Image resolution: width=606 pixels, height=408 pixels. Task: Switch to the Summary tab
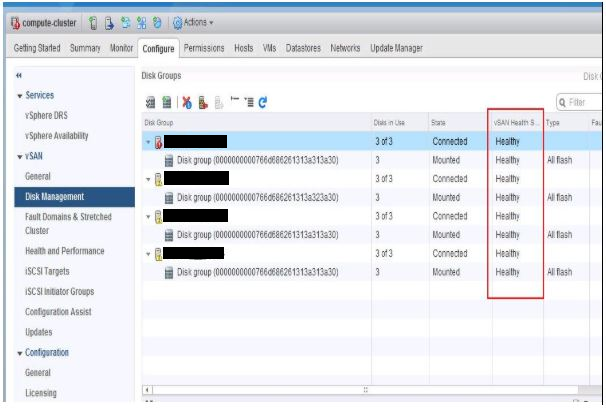[85, 48]
